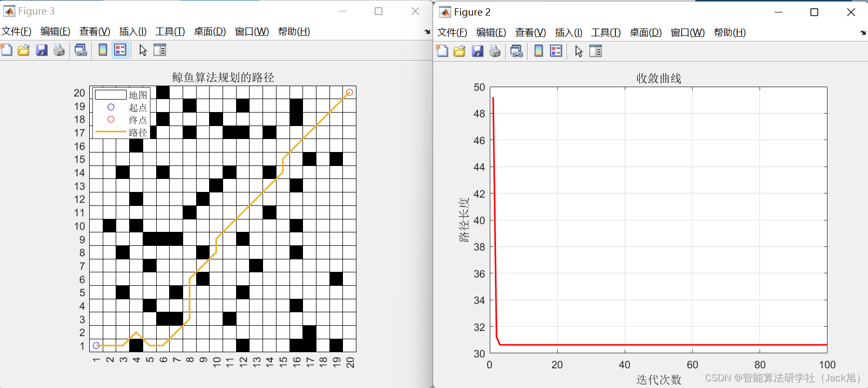Viewport: 868px width, 388px height.
Task: Toggle Insert Colorbar in Figure 2 toolbar
Action: 539,51
